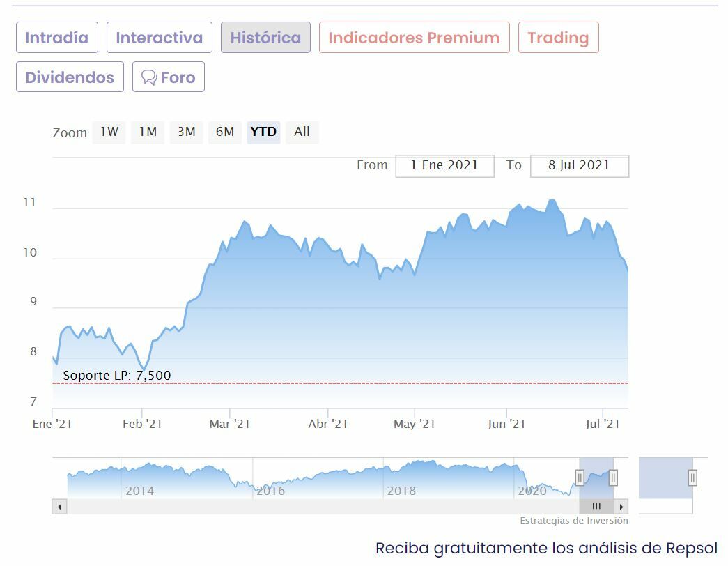
Task: Select the Histórica tab
Action: tap(265, 38)
